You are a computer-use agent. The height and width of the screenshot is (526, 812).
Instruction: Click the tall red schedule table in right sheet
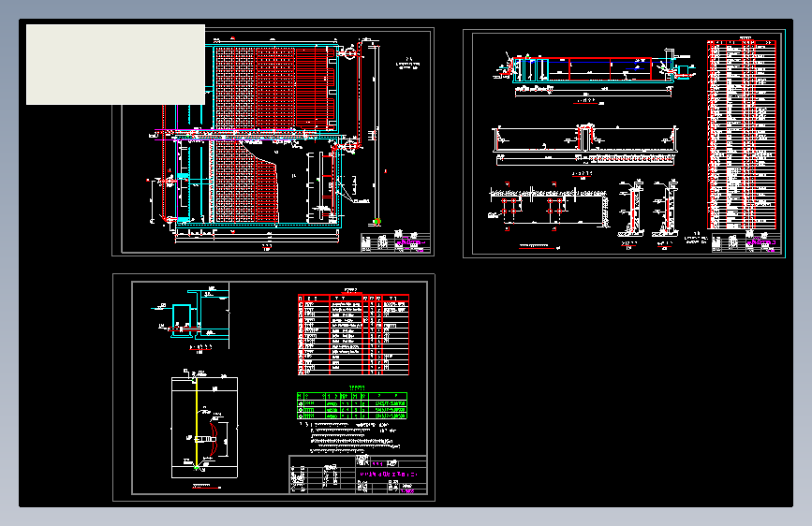point(742,135)
